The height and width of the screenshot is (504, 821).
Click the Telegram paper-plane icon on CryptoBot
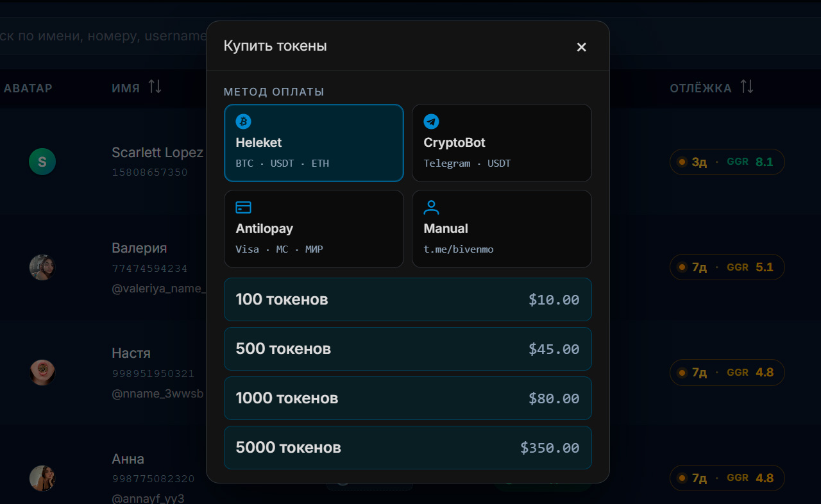(x=432, y=121)
